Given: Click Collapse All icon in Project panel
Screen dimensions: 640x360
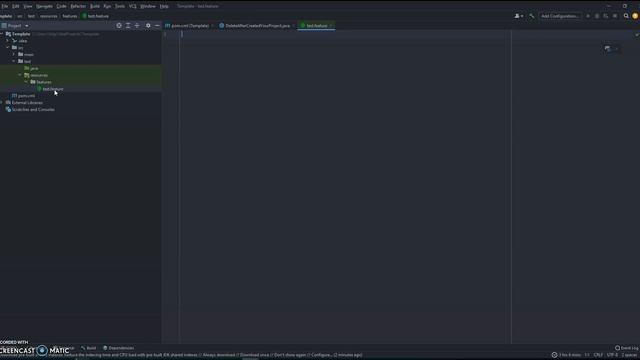Looking at the screenshot, I should pyautogui.click(x=137, y=26).
